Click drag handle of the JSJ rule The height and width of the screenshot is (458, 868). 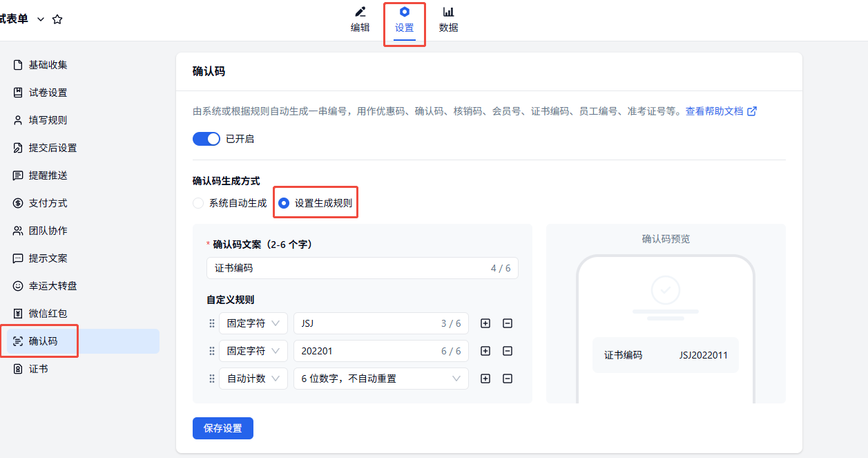[x=212, y=323]
